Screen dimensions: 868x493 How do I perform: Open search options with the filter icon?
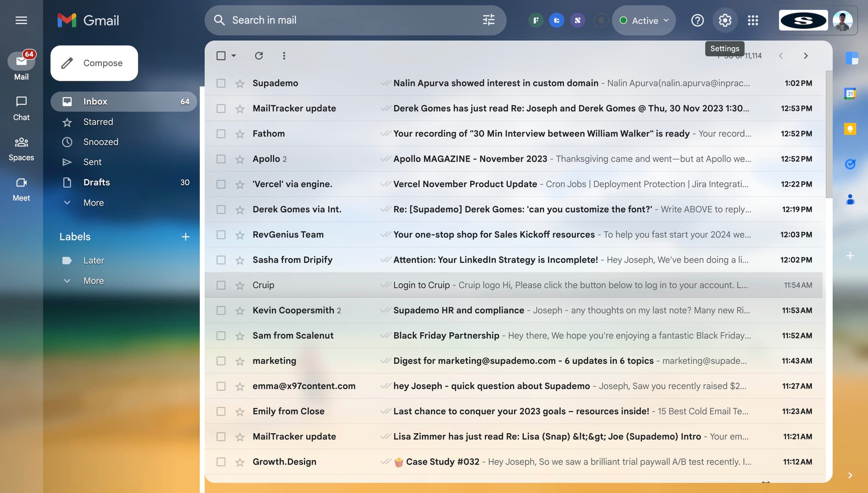pos(489,20)
